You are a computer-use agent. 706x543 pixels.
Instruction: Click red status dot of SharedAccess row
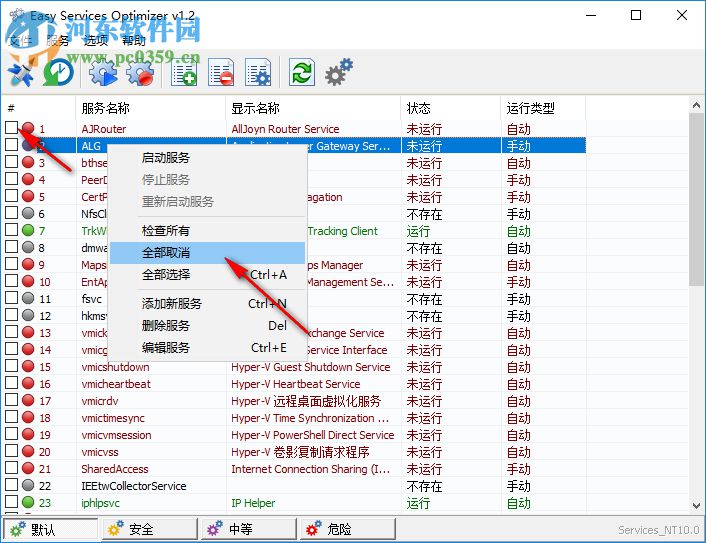point(28,468)
